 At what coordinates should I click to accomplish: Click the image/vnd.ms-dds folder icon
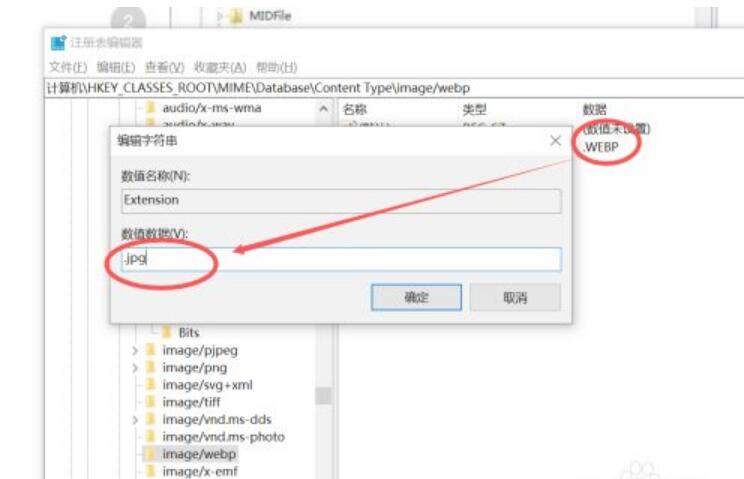pyautogui.click(x=151, y=419)
